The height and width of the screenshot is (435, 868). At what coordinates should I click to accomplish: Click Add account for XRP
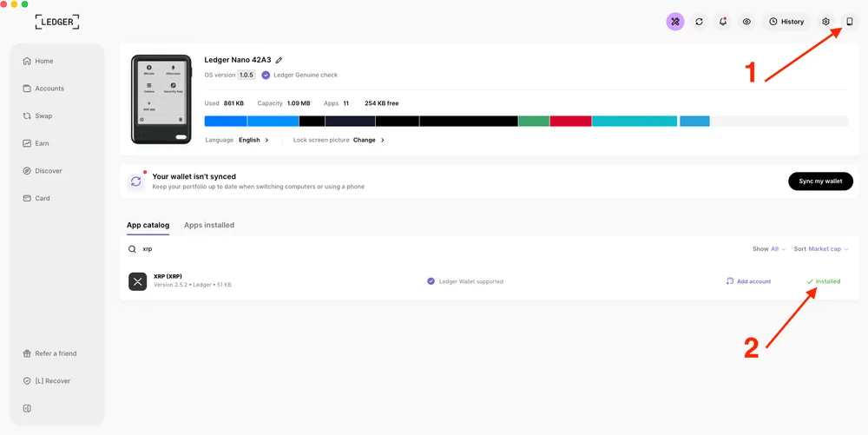tap(748, 281)
